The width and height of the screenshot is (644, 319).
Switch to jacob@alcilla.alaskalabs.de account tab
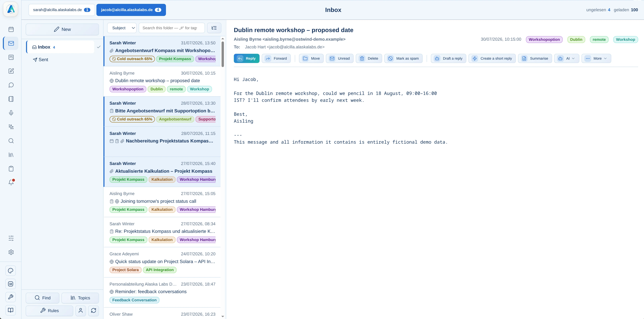(x=131, y=10)
